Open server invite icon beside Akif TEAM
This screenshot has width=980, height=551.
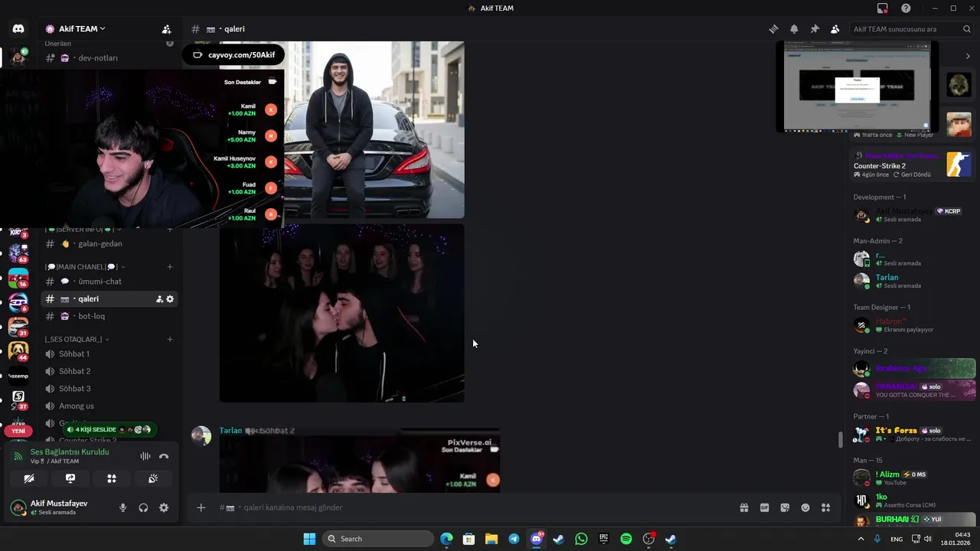click(166, 29)
